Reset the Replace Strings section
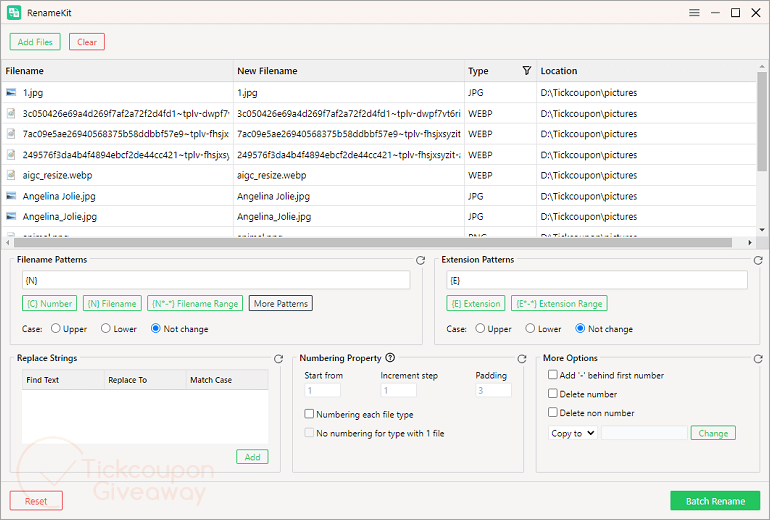 (x=278, y=359)
